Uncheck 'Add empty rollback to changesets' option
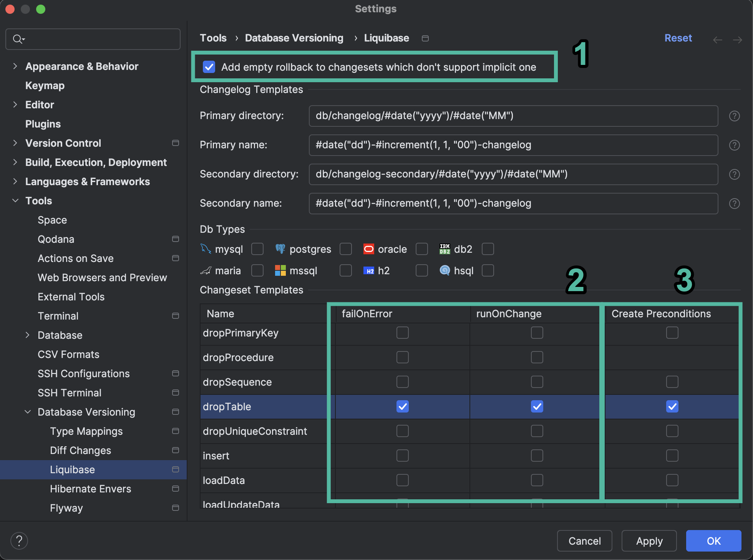This screenshot has height=560, width=753. coord(209,67)
